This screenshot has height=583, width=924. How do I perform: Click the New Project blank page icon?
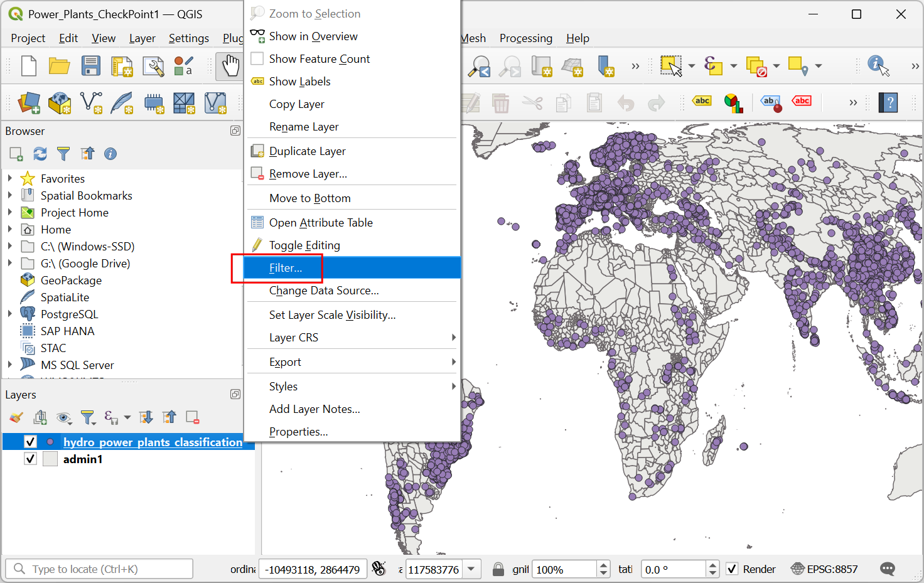tap(29, 66)
